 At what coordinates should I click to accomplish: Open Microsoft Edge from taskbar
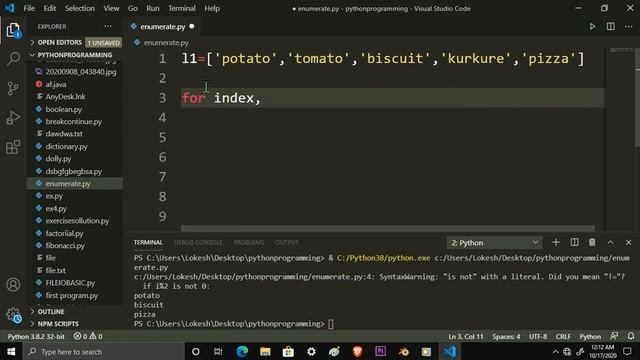[x=242, y=351]
